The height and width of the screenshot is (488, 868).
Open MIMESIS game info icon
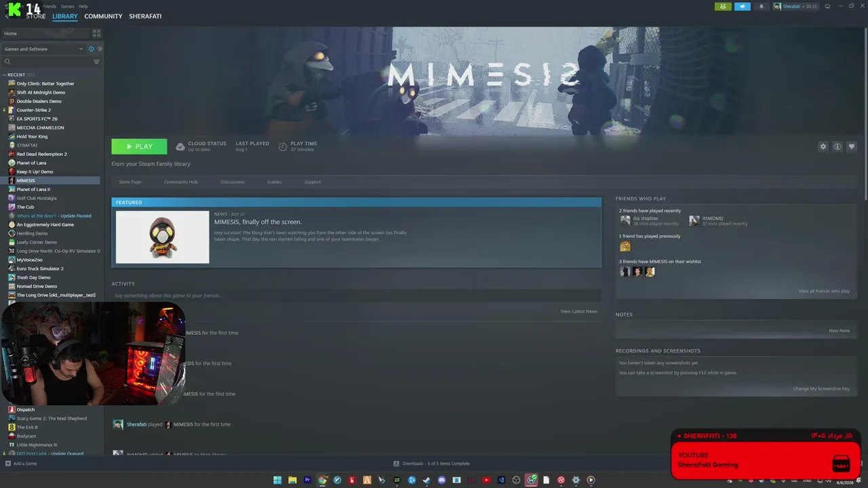tap(837, 146)
